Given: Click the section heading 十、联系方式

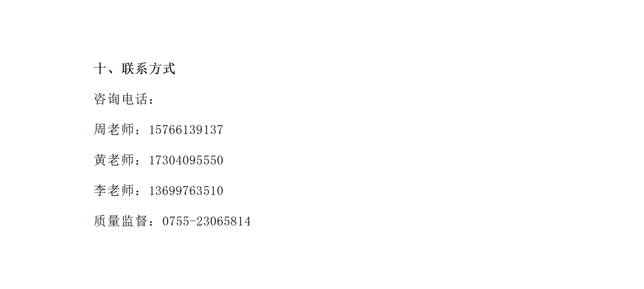Looking at the screenshot, I should [135, 69].
